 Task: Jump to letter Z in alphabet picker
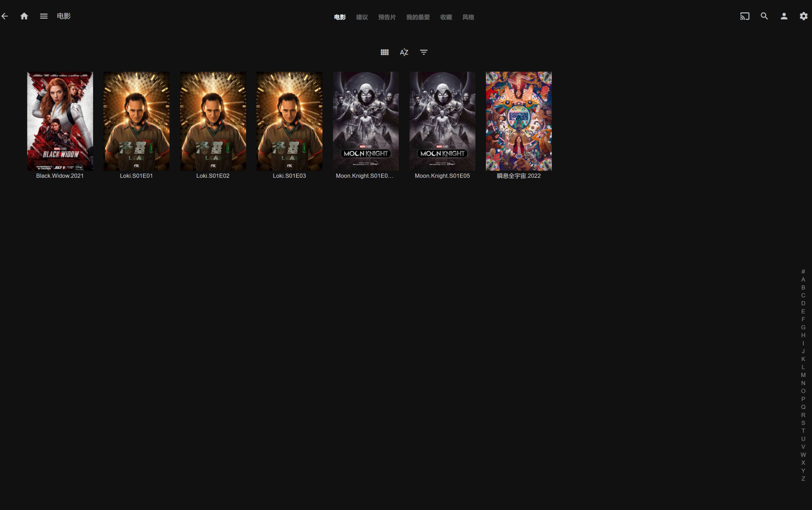pos(803,479)
